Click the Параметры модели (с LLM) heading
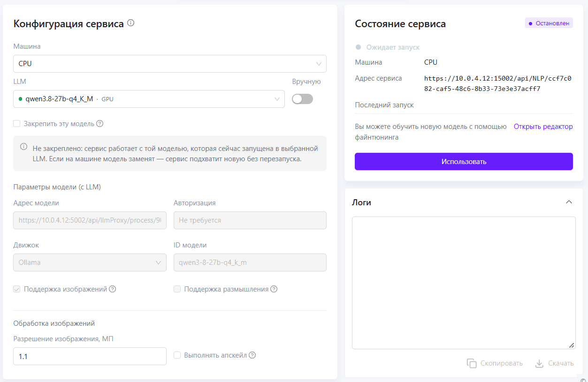The height and width of the screenshot is (382, 588). point(57,187)
